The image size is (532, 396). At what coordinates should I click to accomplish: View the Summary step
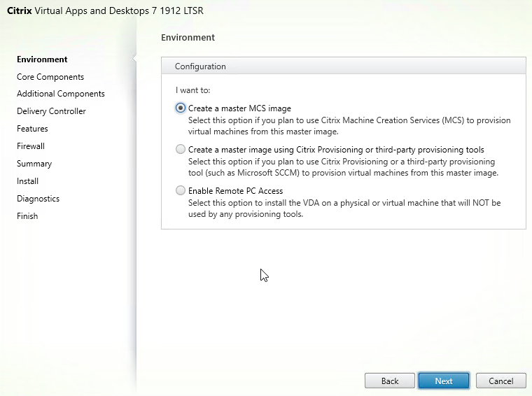point(34,164)
